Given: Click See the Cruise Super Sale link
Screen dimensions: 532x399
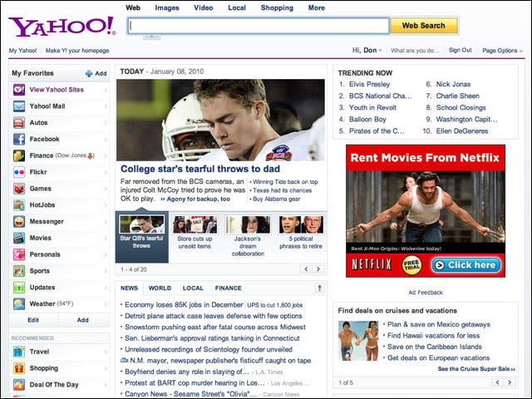Looking at the screenshot, I should pyautogui.click(x=476, y=369).
